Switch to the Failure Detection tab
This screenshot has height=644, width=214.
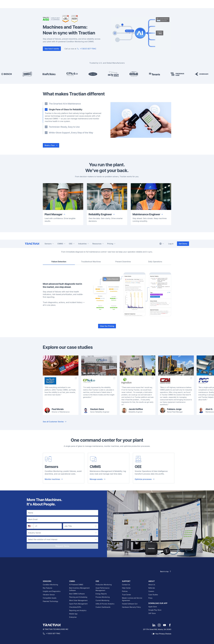[x=59, y=261]
